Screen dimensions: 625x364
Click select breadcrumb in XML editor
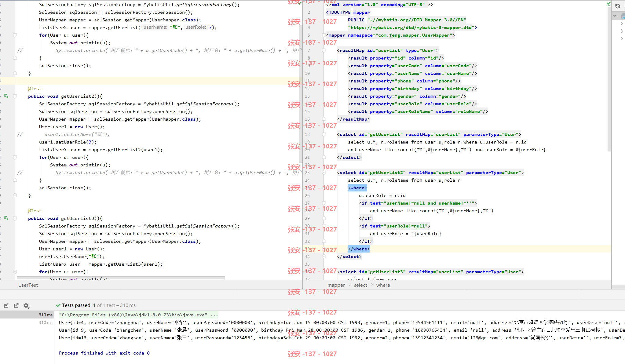click(360, 285)
